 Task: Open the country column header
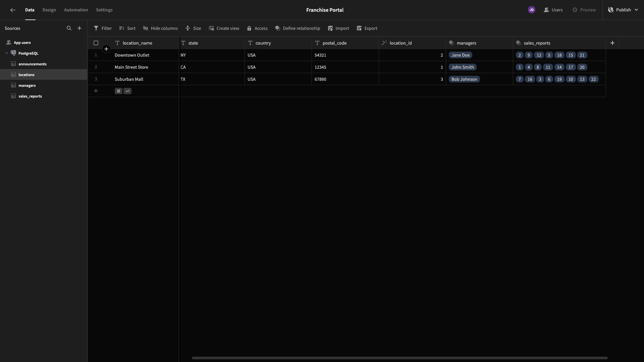coord(278,43)
